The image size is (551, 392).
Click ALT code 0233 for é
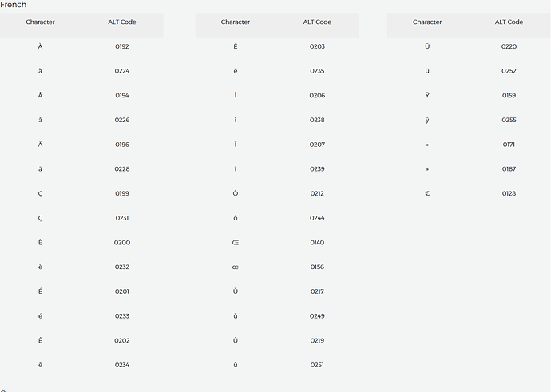point(122,316)
